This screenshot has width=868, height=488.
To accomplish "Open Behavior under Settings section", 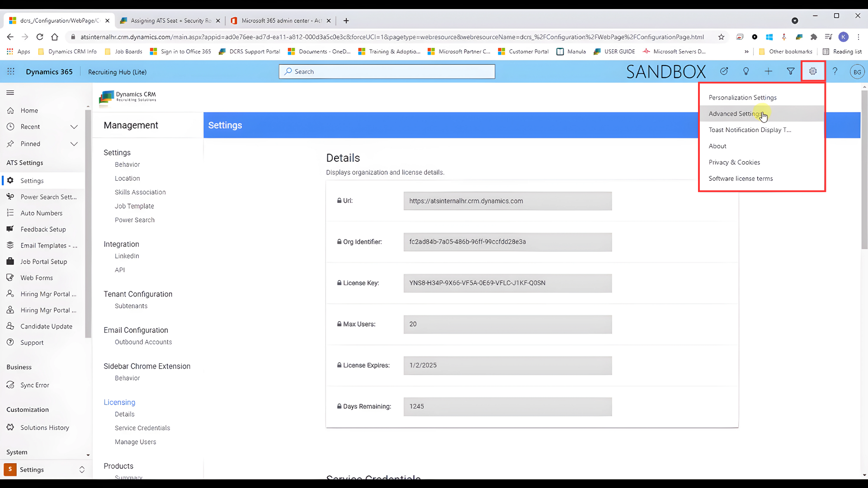I will coord(127,164).
